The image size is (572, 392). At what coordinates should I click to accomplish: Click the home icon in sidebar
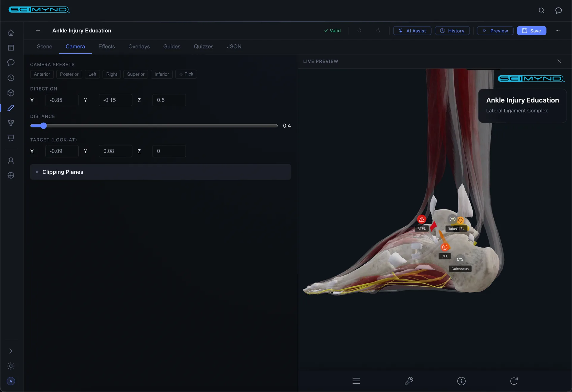(11, 33)
